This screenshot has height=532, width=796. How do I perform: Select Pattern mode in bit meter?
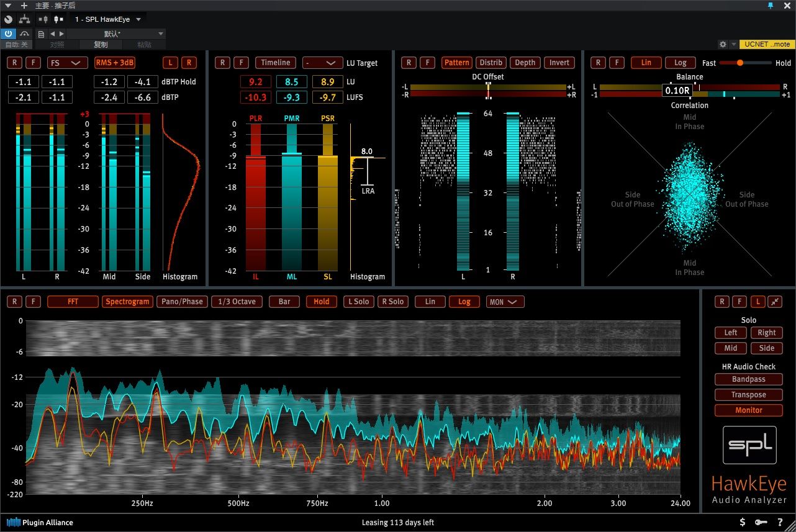[457, 63]
